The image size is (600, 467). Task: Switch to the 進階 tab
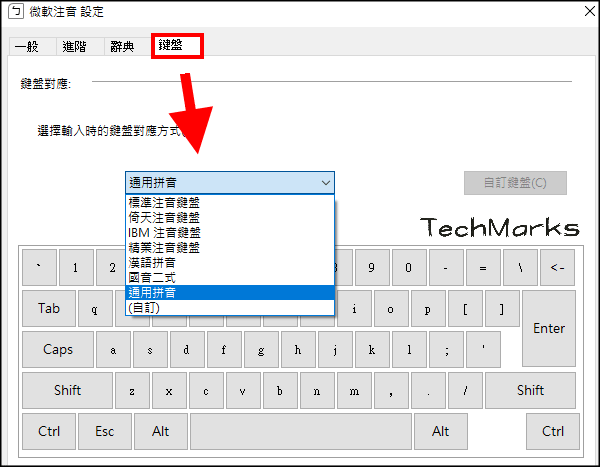tap(80, 47)
